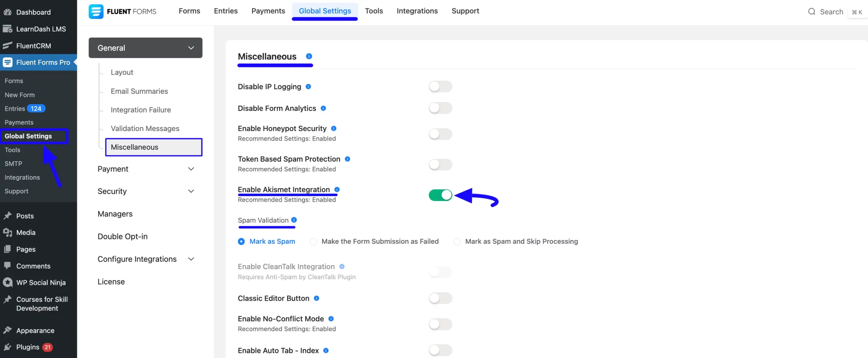Click the Posts pin icon
Image resolution: width=868 pixels, height=358 pixels.
click(x=7, y=216)
